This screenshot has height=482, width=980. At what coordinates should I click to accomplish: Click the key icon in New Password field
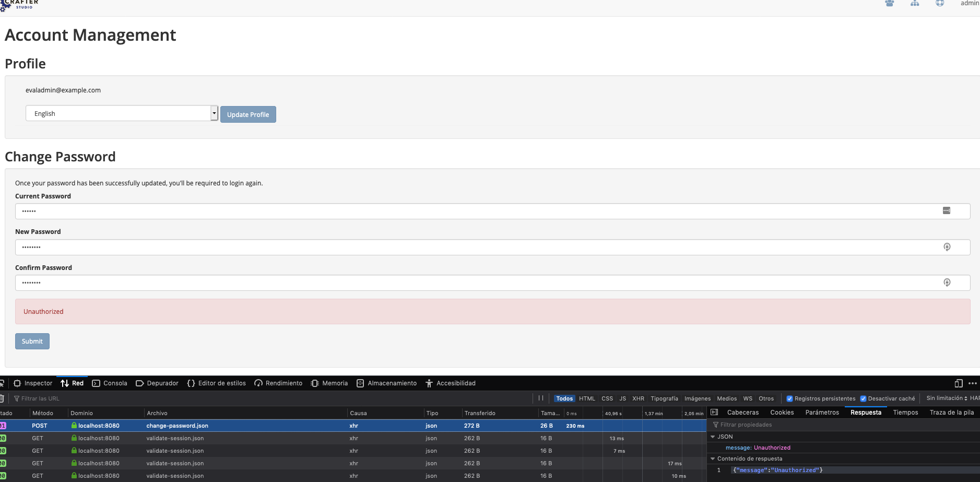tap(947, 247)
